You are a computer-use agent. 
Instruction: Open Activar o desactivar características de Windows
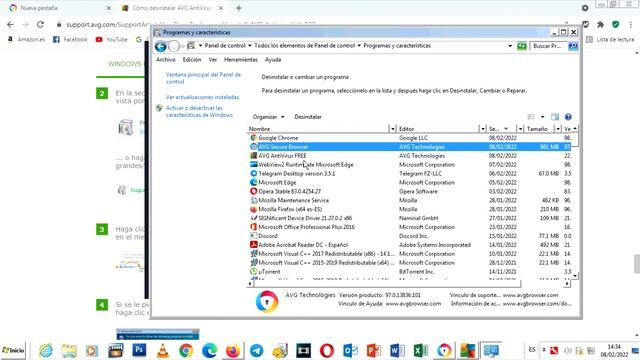[199, 111]
